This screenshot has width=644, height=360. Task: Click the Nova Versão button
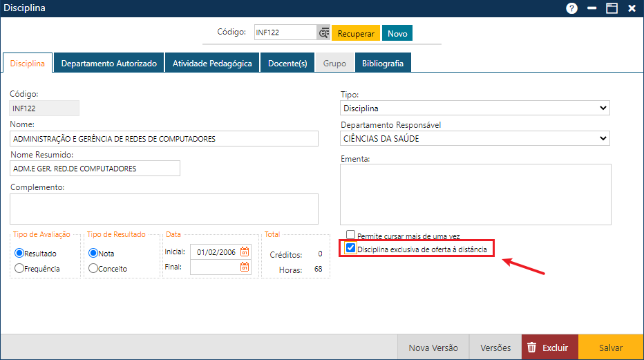(433, 348)
